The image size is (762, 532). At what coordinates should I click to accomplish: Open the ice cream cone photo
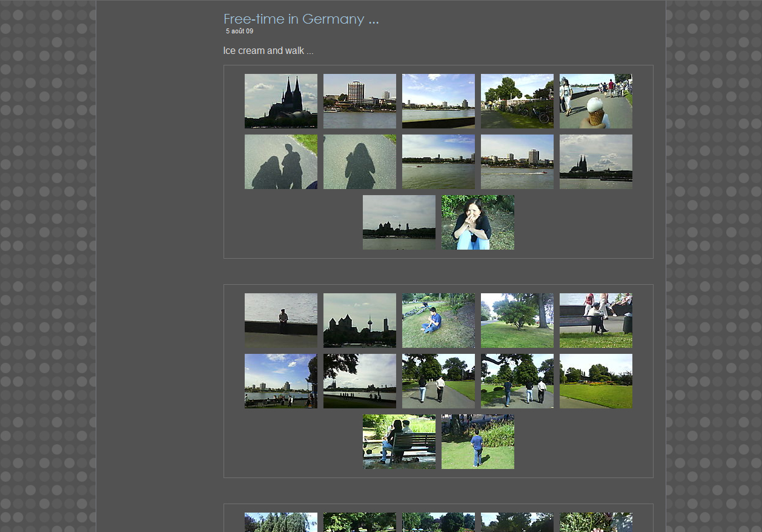(595, 101)
